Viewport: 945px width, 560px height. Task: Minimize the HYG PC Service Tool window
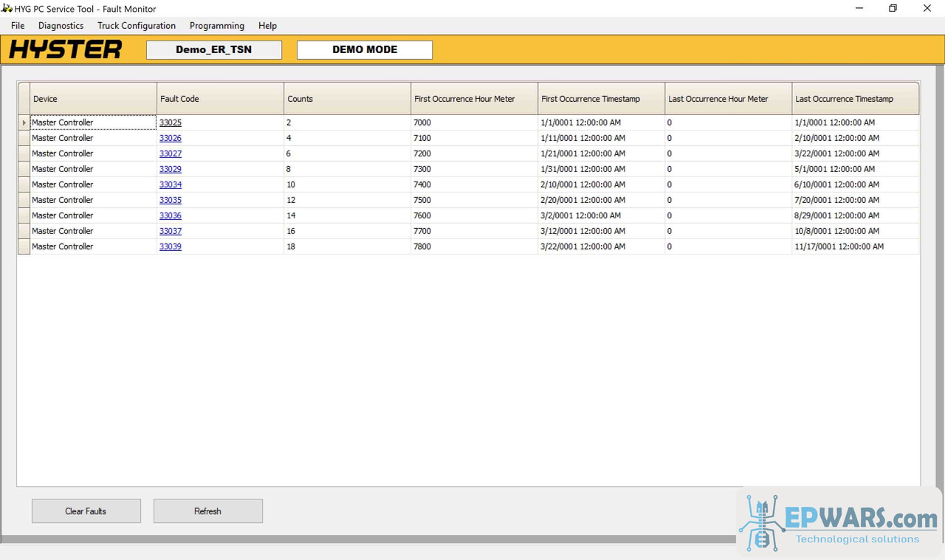coord(859,8)
